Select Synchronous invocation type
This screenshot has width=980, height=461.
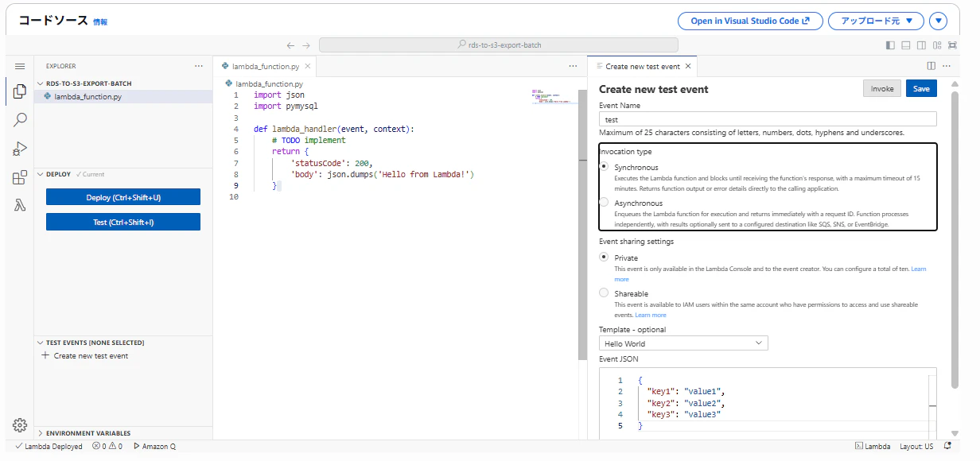click(x=604, y=167)
